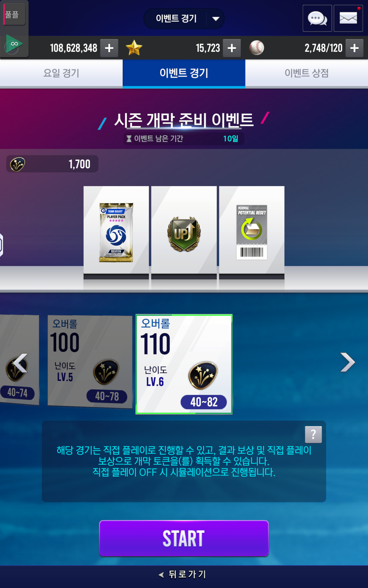
Task: Start the match with START button
Action: pyautogui.click(x=184, y=538)
